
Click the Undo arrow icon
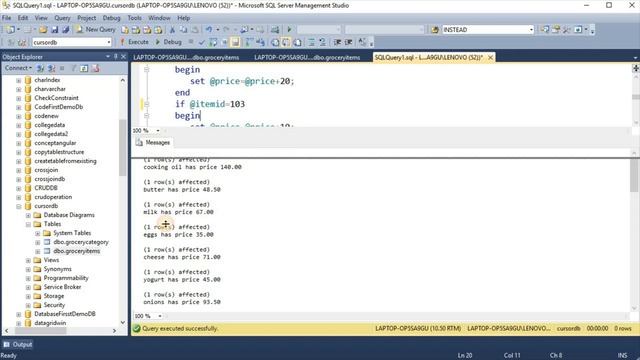pyautogui.click(x=209, y=29)
